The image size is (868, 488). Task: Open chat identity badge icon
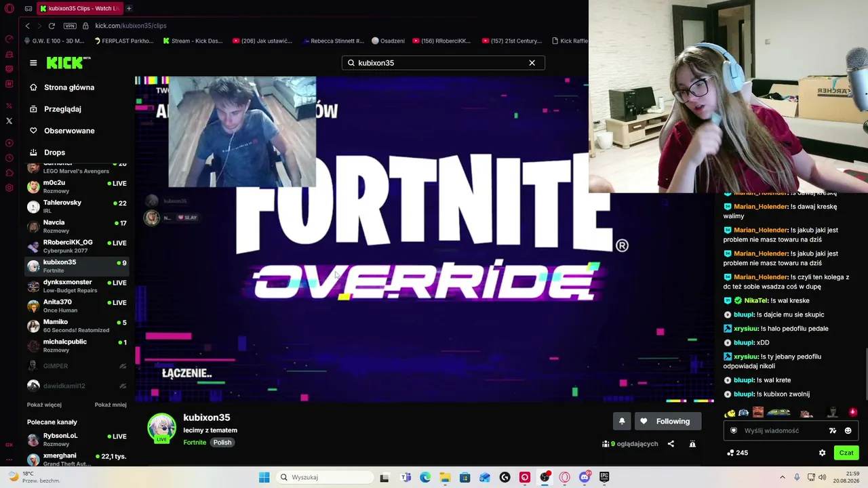(734, 430)
